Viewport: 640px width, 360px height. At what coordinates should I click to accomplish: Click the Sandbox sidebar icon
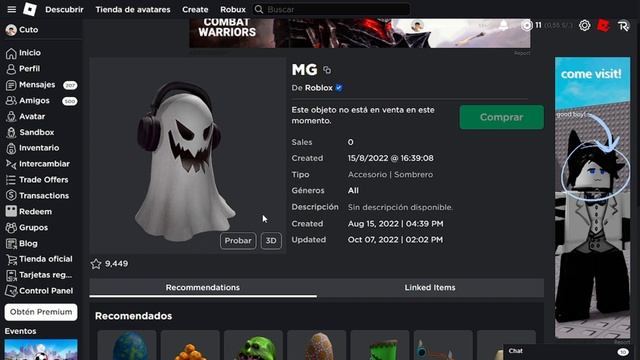click(x=11, y=133)
